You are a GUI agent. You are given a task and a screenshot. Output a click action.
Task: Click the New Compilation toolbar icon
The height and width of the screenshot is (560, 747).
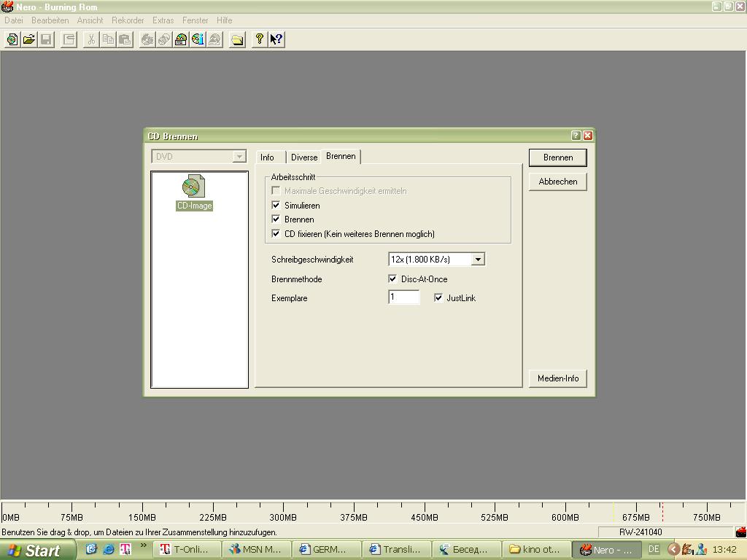point(12,39)
